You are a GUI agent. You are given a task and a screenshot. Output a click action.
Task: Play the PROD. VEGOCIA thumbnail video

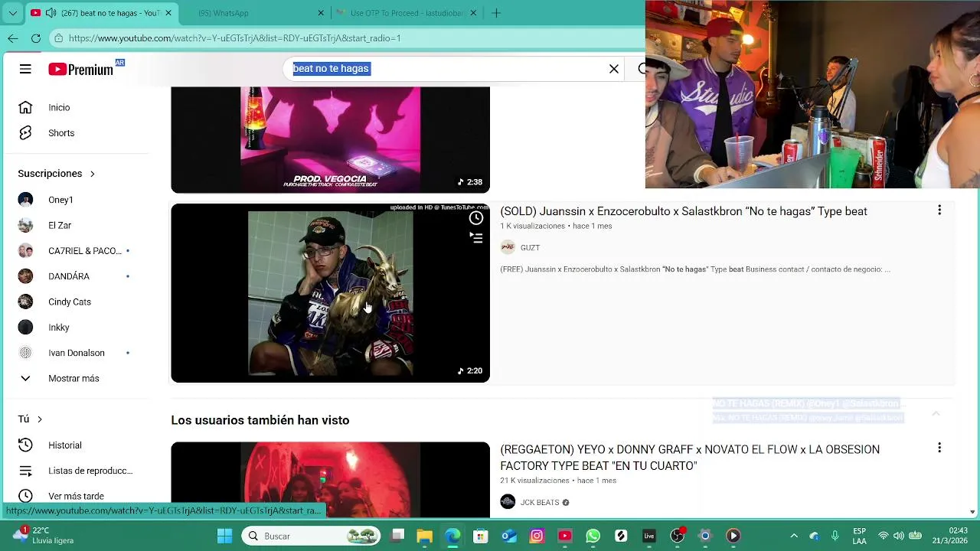(330, 139)
